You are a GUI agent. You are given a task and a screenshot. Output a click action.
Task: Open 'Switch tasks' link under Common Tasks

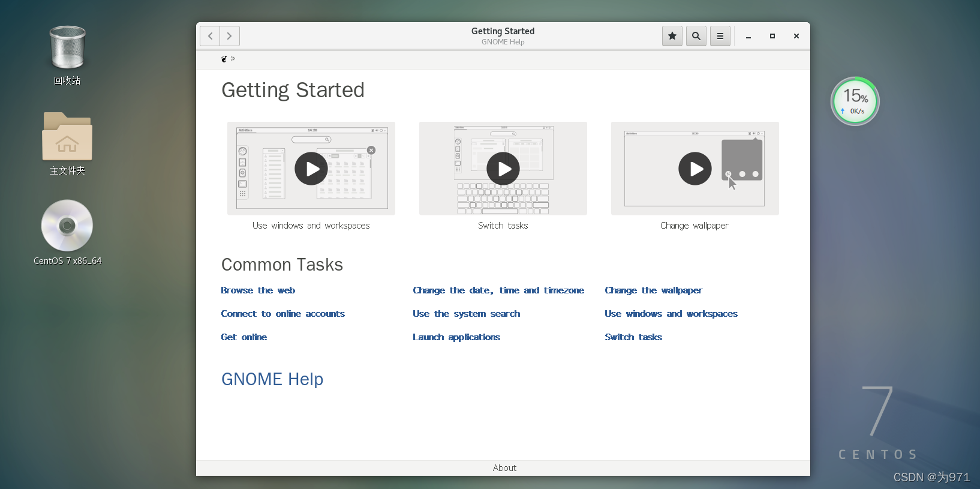coord(633,337)
